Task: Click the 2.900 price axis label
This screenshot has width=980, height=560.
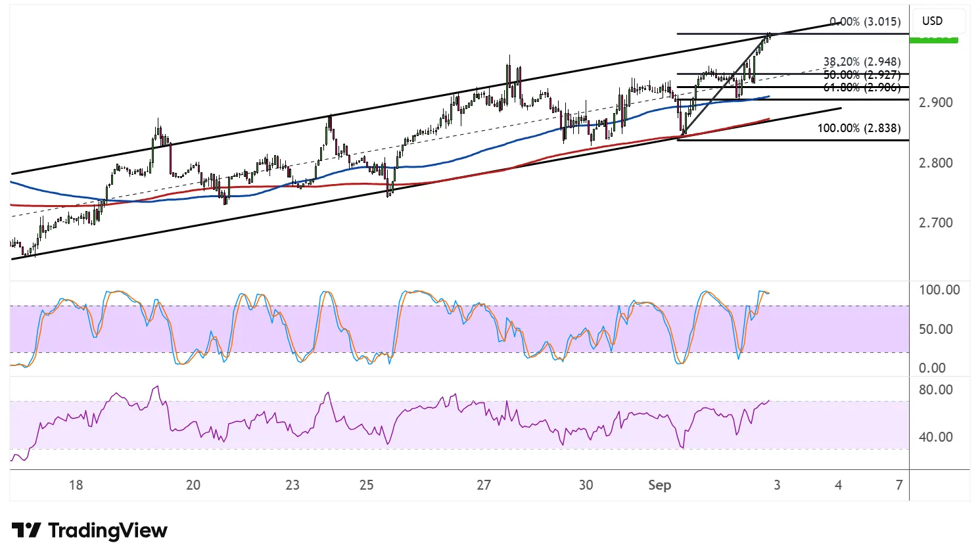Action: click(936, 103)
